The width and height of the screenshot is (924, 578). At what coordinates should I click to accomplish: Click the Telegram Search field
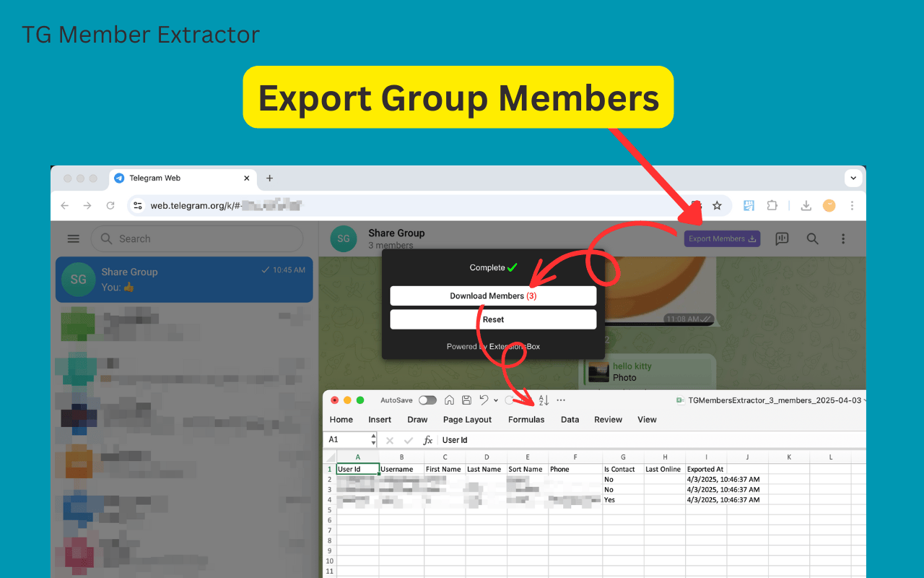[197, 238]
